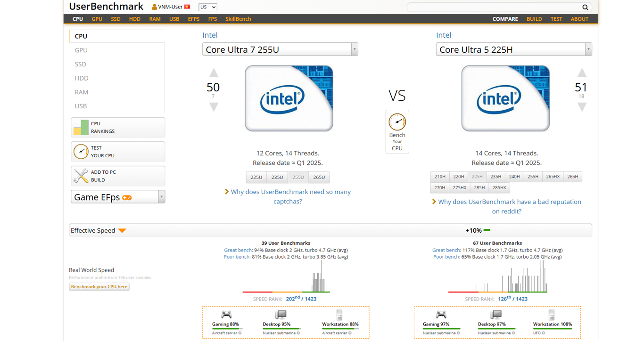Select the speedometer icon for Test Your CPU
644x341 pixels.
coord(81,151)
